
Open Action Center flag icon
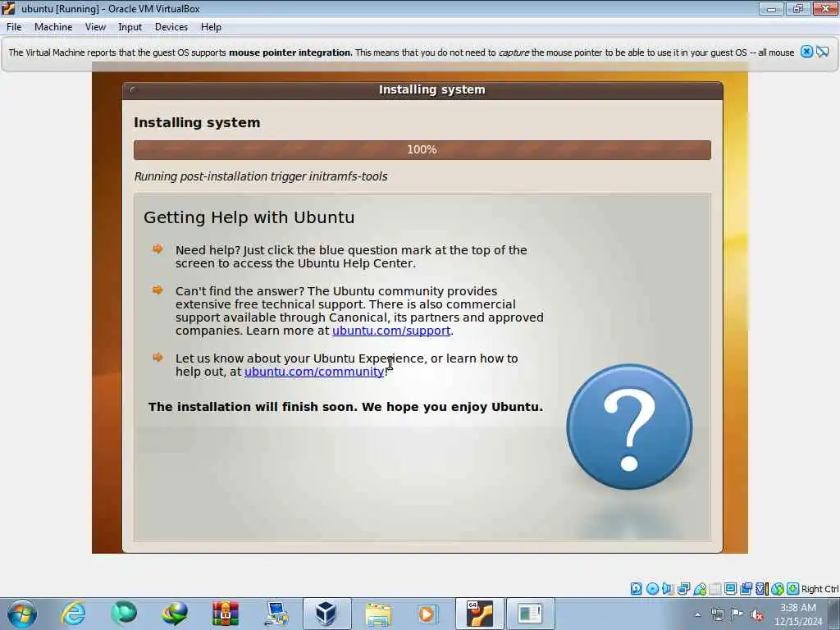(737, 614)
